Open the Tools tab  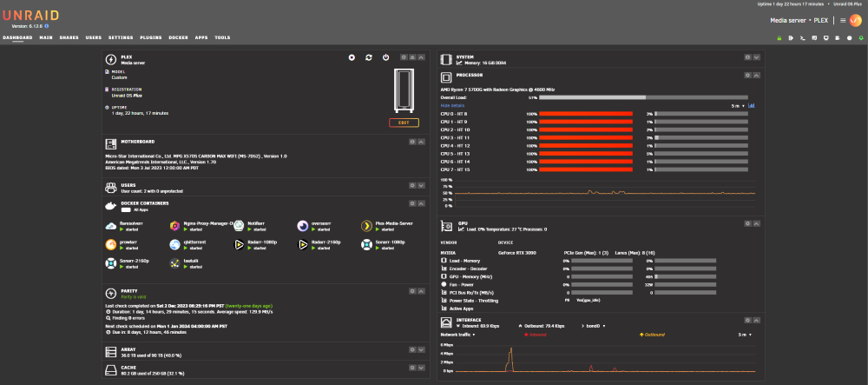click(222, 37)
